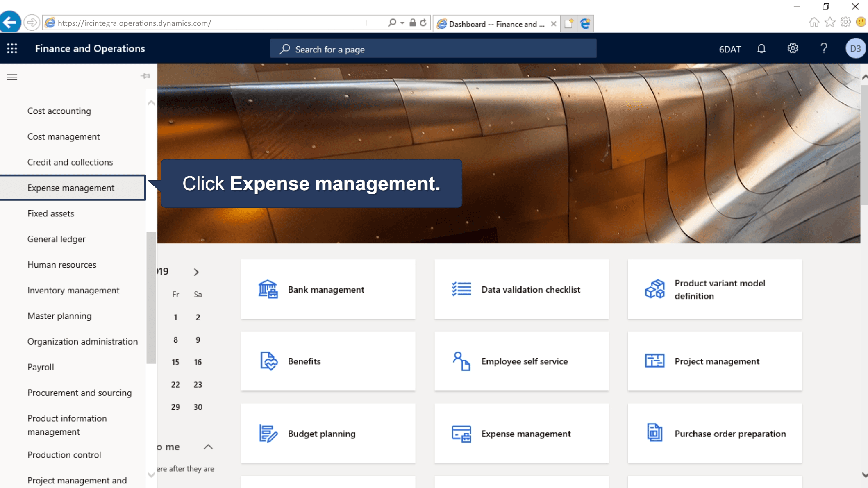The width and height of the screenshot is (868, 488).
Task: Open General ledger from the navigation menu
Action: click(x=56, y=239)
